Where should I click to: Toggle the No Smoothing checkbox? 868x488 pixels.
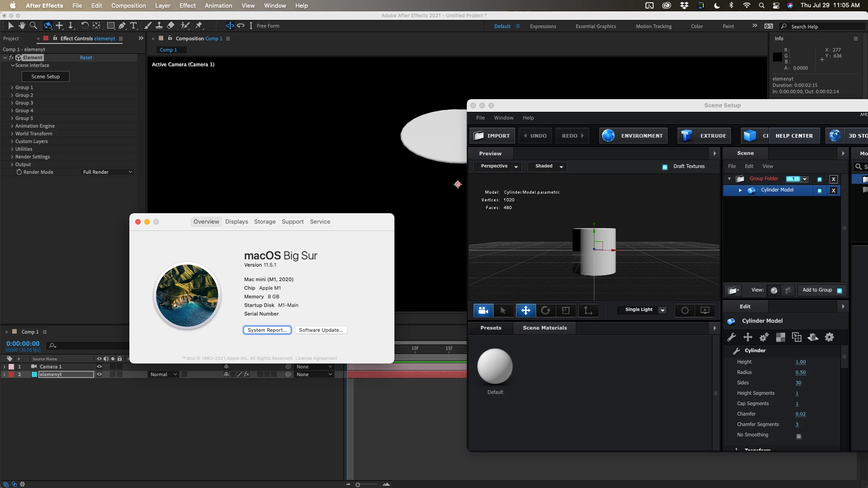pos(799,436)
